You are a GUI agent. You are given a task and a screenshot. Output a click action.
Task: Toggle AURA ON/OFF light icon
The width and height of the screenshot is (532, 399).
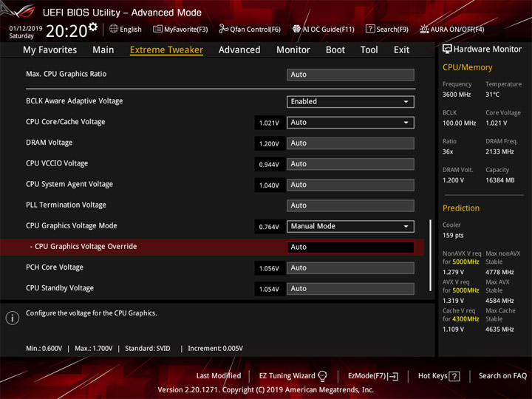pyautogui.click(x=424, y=29)
